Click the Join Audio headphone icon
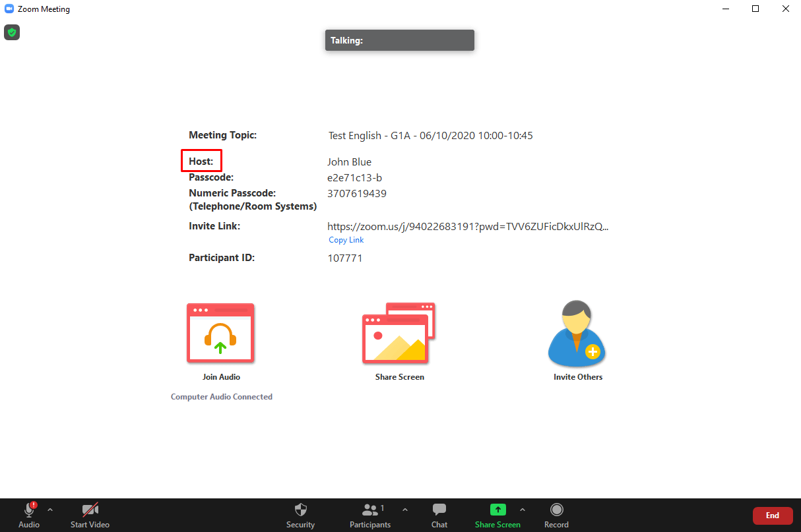 [x=220, y=333]
